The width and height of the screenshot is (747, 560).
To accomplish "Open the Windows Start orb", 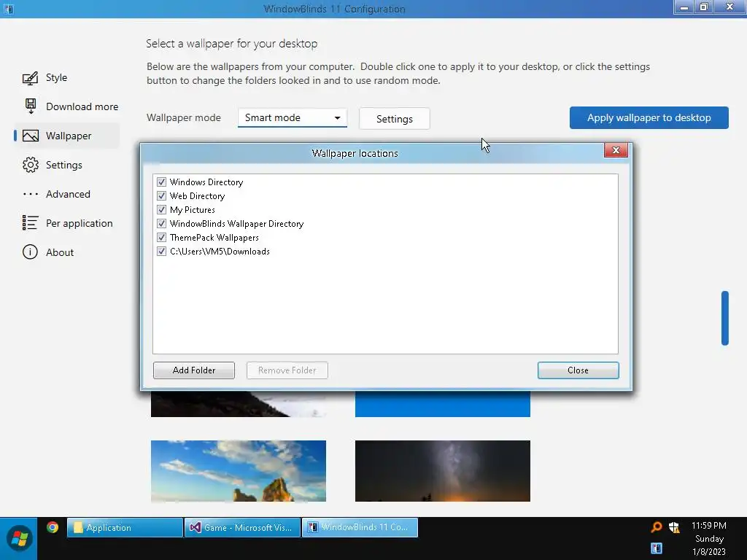I will pos(19,539).
